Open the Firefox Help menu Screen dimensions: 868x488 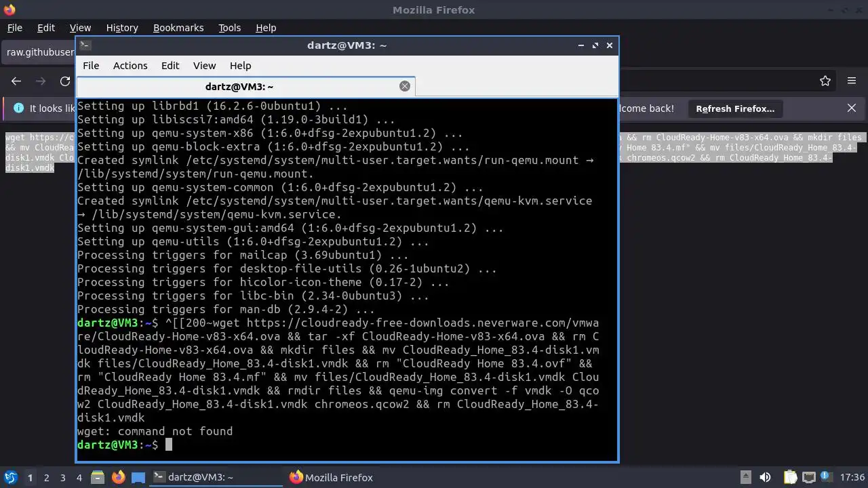click(x=266, y=28)
